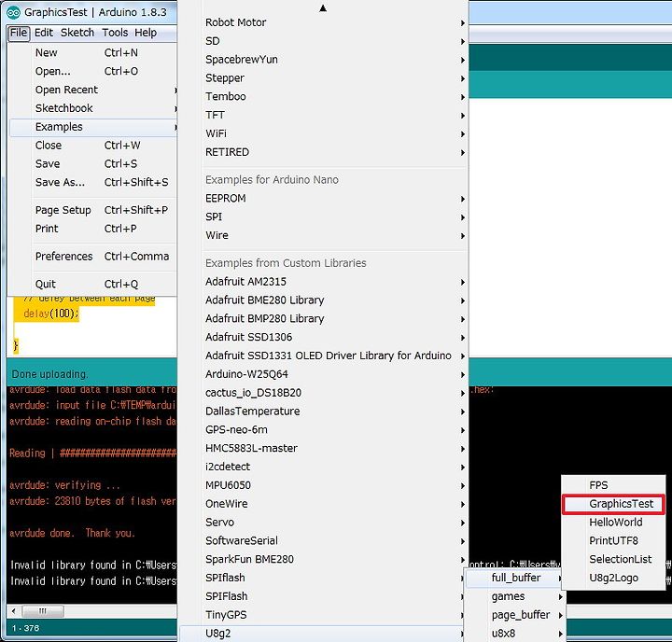This screenshot has width=672, height=642.
Task: Expand TFT examples
Action: 324,115
